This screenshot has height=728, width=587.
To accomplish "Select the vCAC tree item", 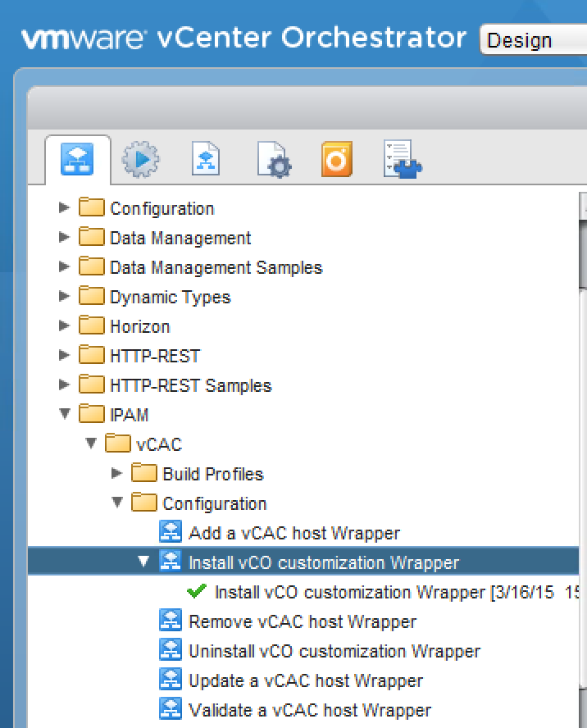I will (159, 445).
